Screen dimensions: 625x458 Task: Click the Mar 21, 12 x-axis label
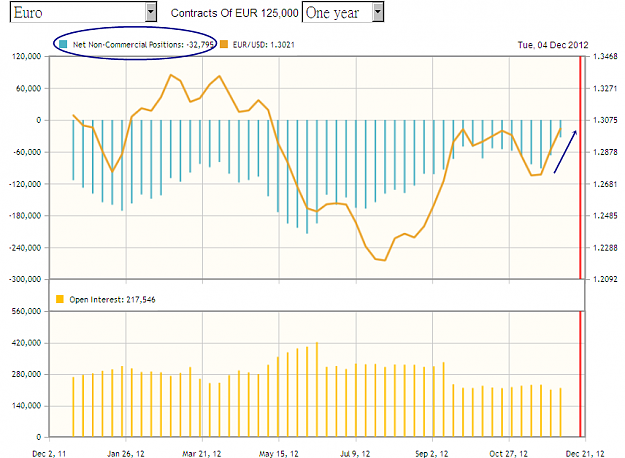coord(202,454)
